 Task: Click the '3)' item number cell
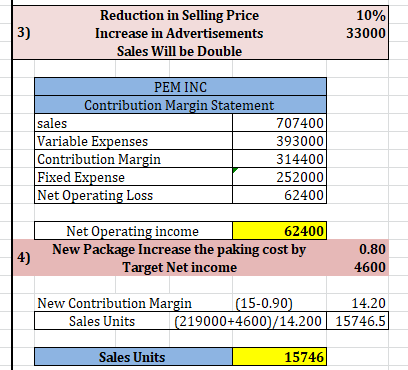[x=24, y=33]
